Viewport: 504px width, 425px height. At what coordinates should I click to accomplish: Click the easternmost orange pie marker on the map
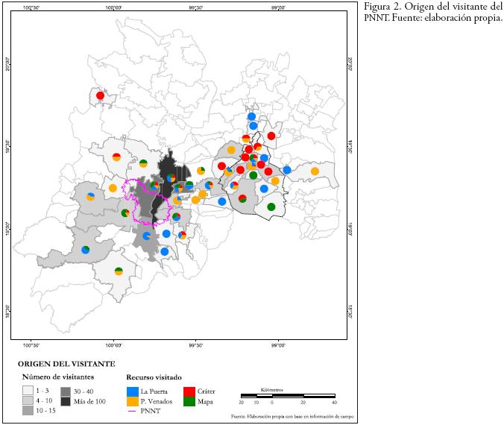pyautogui.click(x=315, y=171)
